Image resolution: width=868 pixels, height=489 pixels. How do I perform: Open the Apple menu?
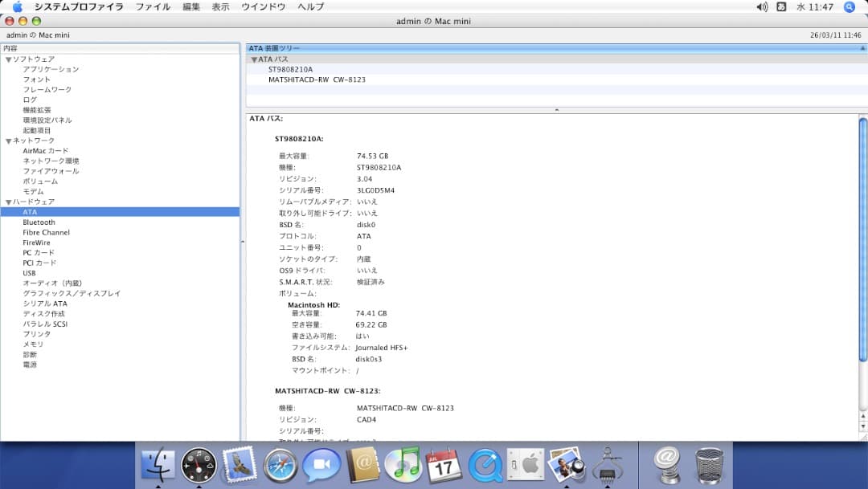18,6
